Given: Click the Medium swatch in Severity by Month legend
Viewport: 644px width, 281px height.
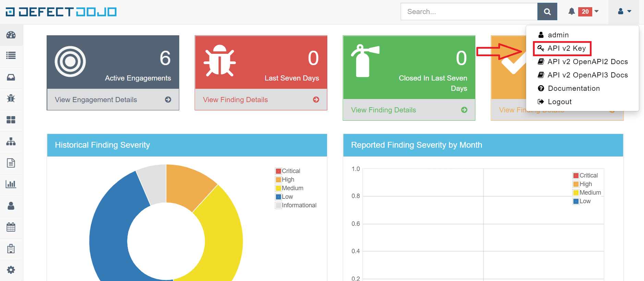Looking at the screenshot, I should 576,193.
